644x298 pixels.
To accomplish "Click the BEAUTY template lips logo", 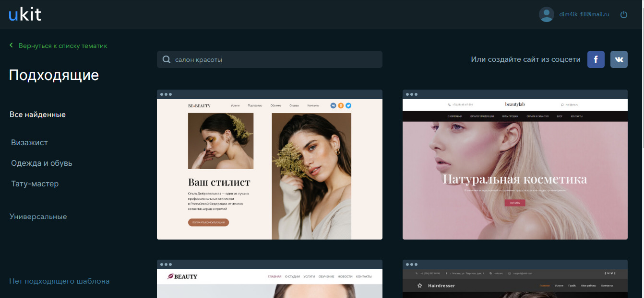I will point(170,276).
